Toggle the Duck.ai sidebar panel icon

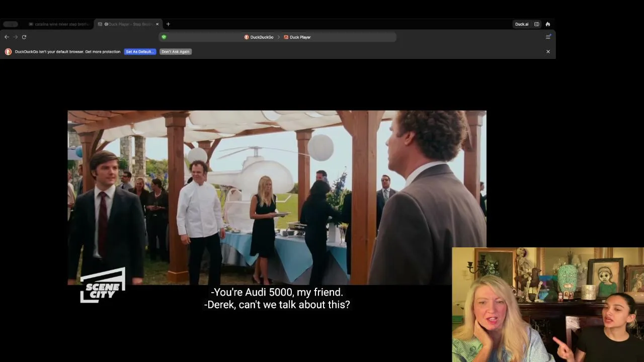coord(537,24)
